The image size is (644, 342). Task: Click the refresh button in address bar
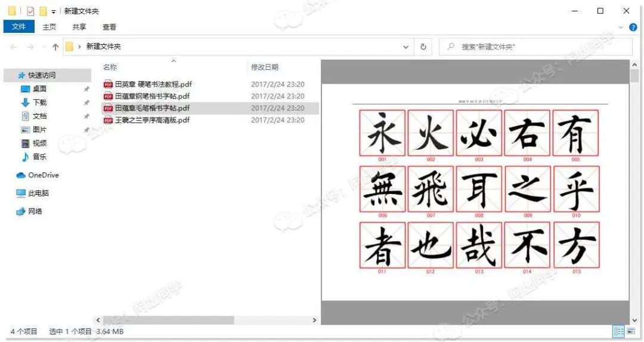pyautogui.click(x=423, y=47)
